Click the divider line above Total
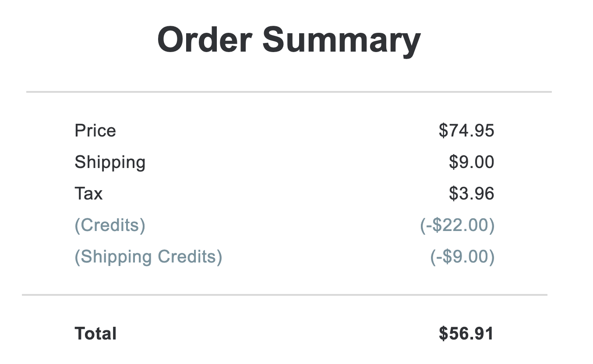The height and width of the screenshot is (364, 593). 285,295
